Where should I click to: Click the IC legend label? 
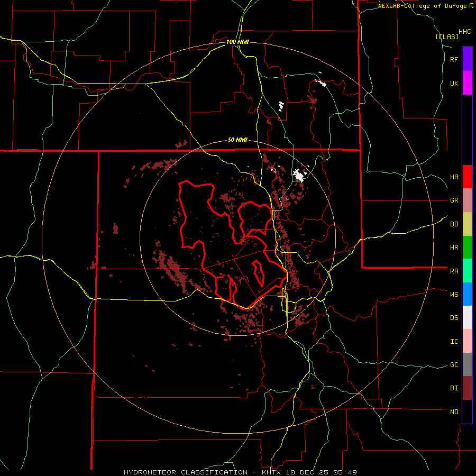pos(454,342)
